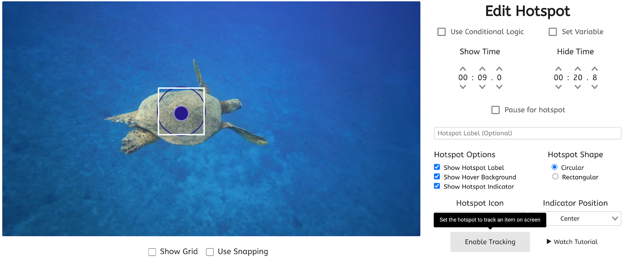Click the Hotspot Label text field
Viewport: 644px width, 261px height.
pyautogui.click(x=527, y=133)
